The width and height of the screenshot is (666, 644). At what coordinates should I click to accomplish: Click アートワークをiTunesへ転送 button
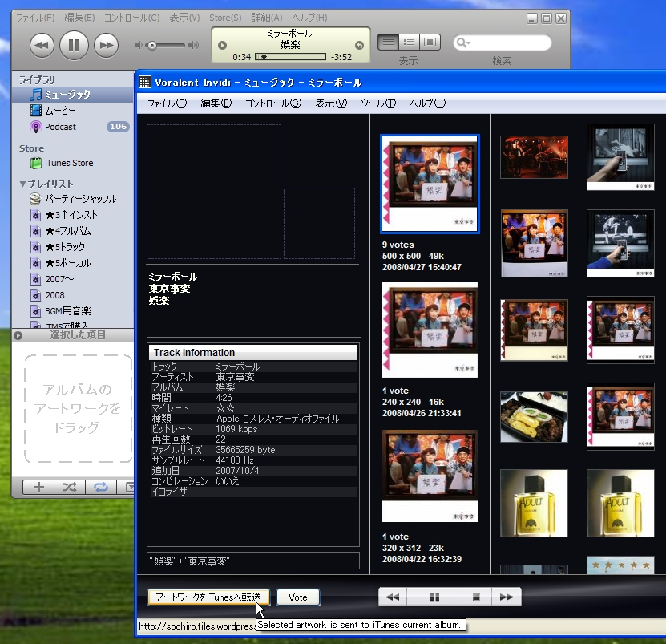(208, 597)
